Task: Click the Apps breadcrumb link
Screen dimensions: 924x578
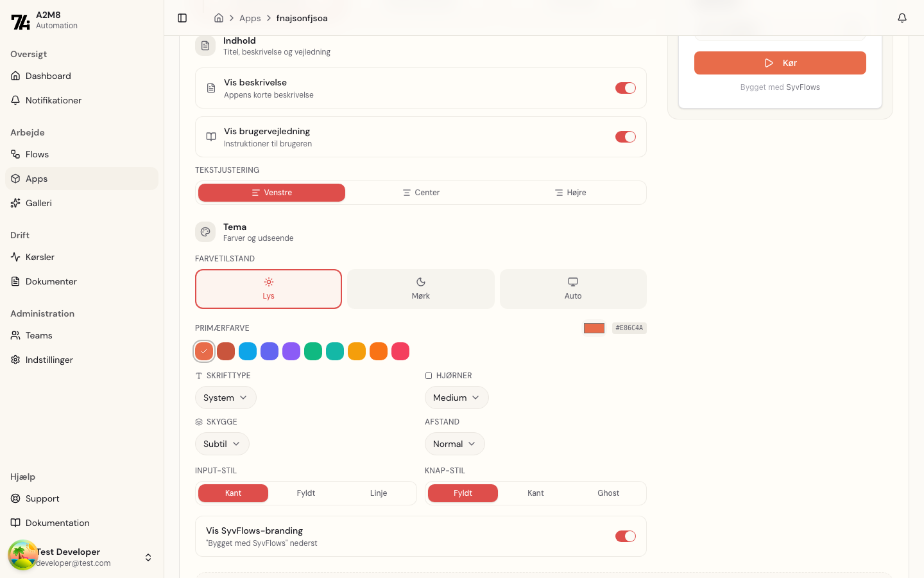Action: pyautogui.click(x=250, y=18)
